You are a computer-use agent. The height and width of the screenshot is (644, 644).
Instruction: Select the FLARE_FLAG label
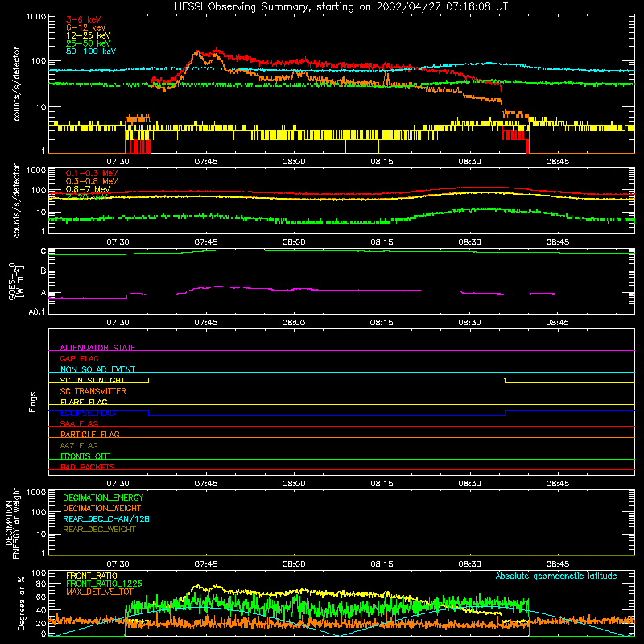coord(84,402)
